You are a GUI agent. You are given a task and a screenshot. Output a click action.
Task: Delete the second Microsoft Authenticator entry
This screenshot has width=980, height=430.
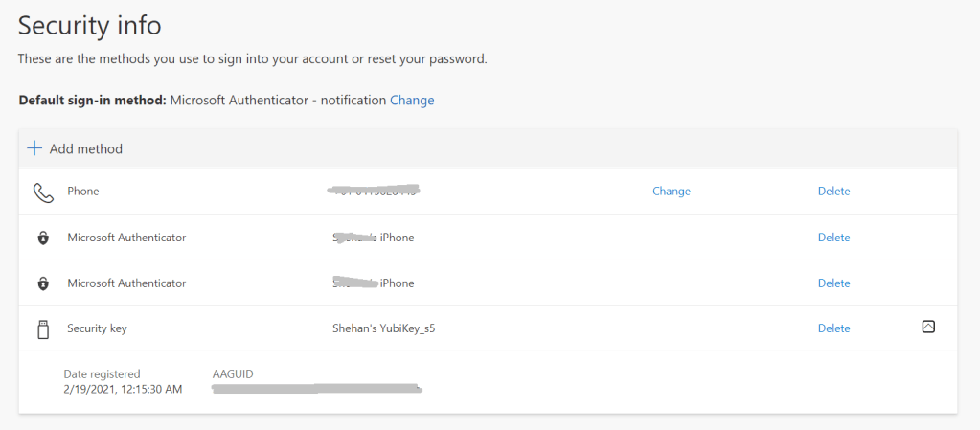[x=833, y=283]
